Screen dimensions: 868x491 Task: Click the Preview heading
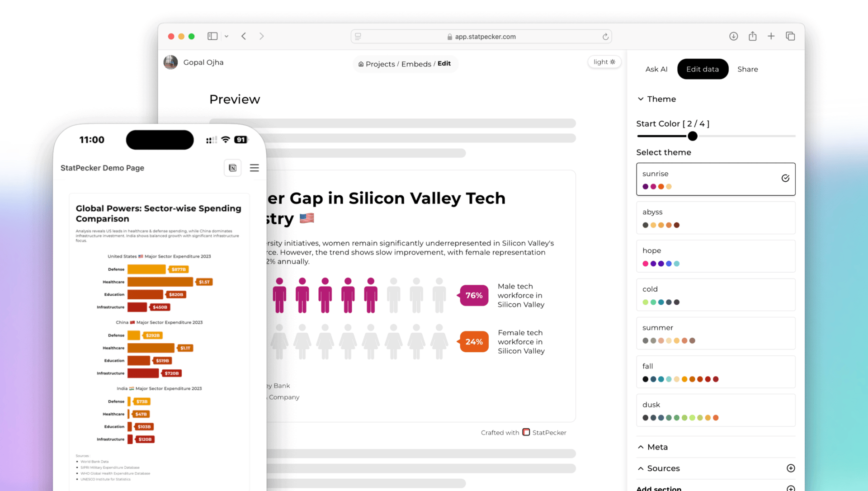235,99
